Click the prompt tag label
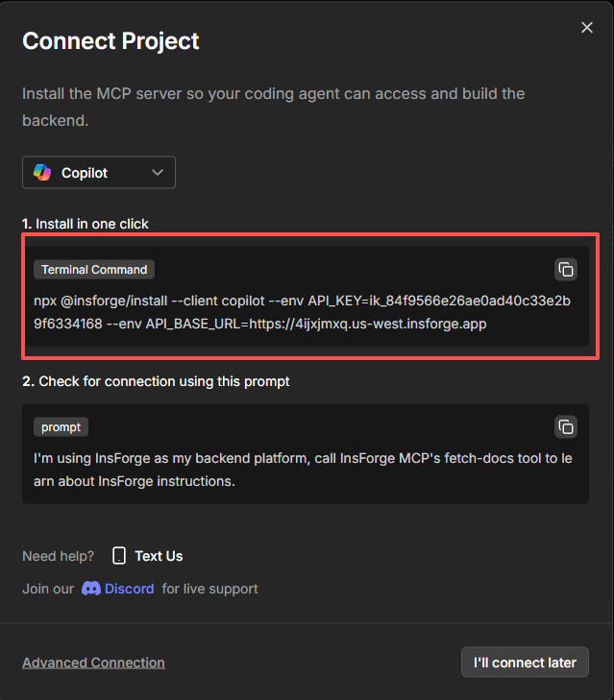This screenshot has width=614, height=700. pos(61,426)
